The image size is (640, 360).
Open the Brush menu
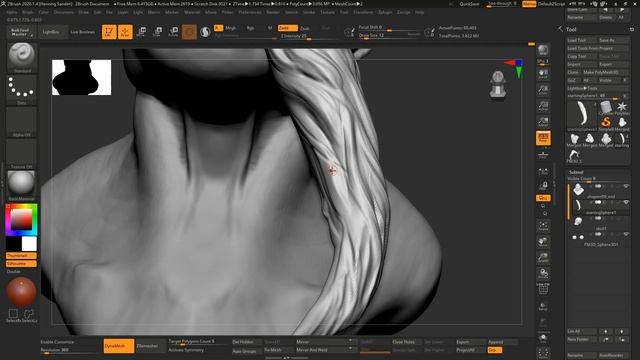(x=28, y=12)
